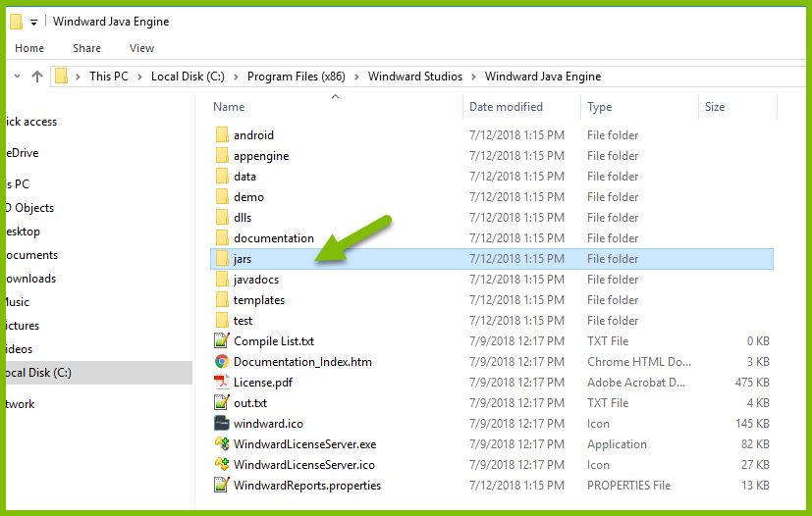Select Documents in navigation pane
Image resolution: width=812 pixels, height=516 pixels.
click(x=31, y=255)
